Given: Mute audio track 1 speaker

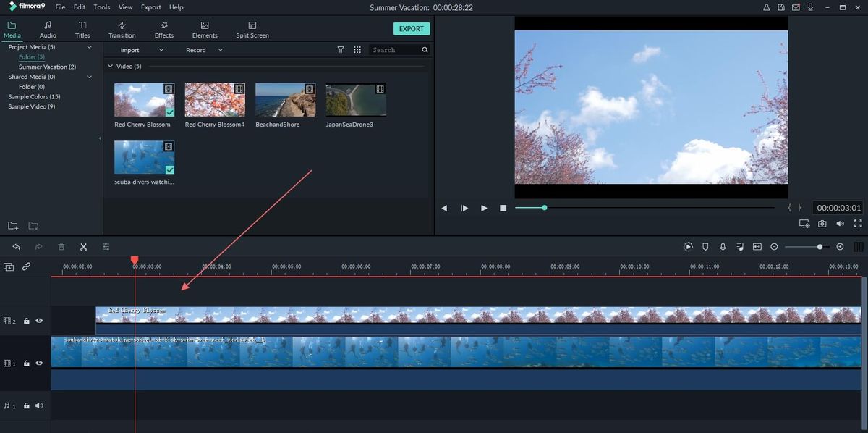Looking at the screenshot, I should [x=39, y=406].
